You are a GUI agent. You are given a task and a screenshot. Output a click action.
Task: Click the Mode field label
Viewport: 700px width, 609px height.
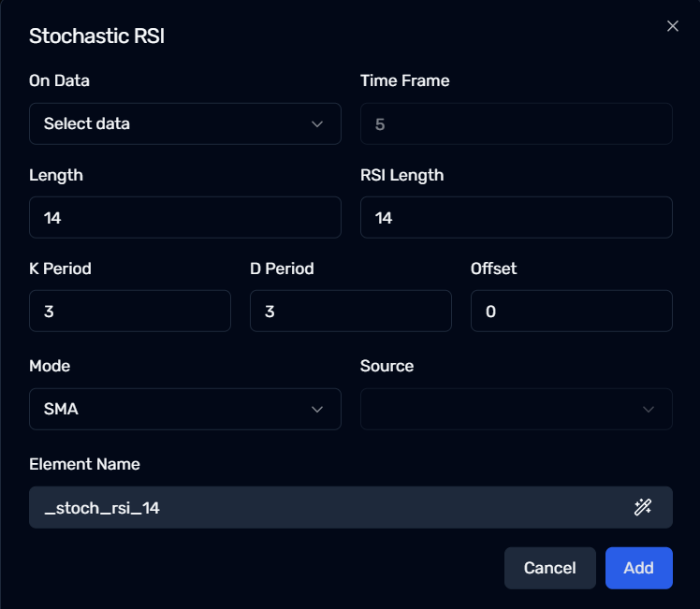pos(50,366)
